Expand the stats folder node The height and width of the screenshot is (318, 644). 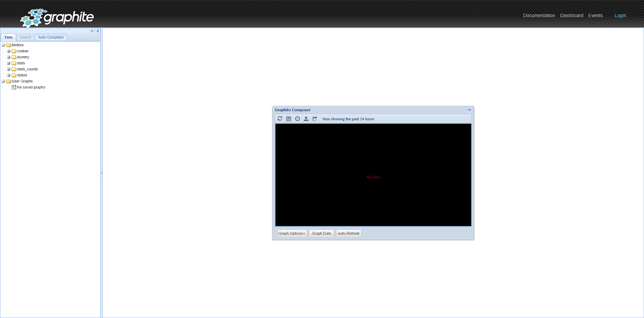click(x=8, y=63)
